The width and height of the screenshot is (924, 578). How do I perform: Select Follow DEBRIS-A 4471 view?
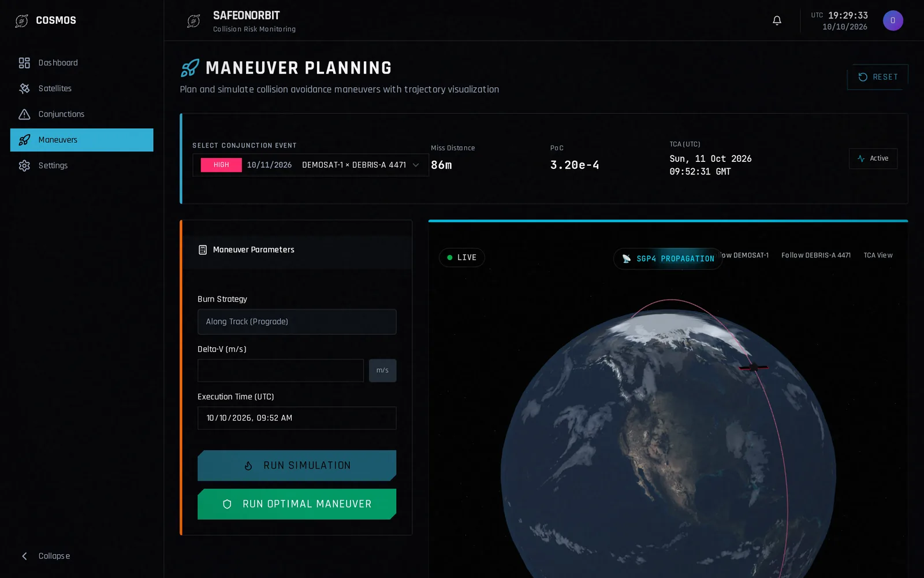(816, 255)
